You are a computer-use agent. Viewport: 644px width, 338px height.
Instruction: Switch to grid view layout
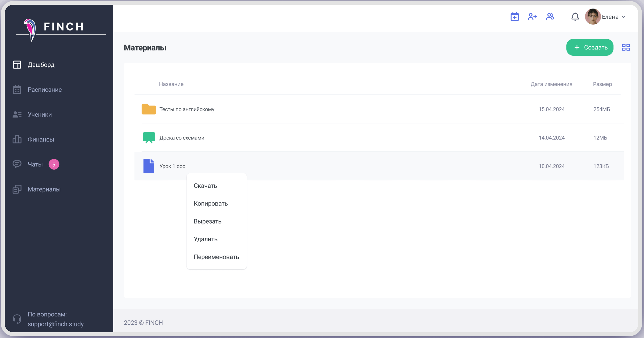click(626, 47)
